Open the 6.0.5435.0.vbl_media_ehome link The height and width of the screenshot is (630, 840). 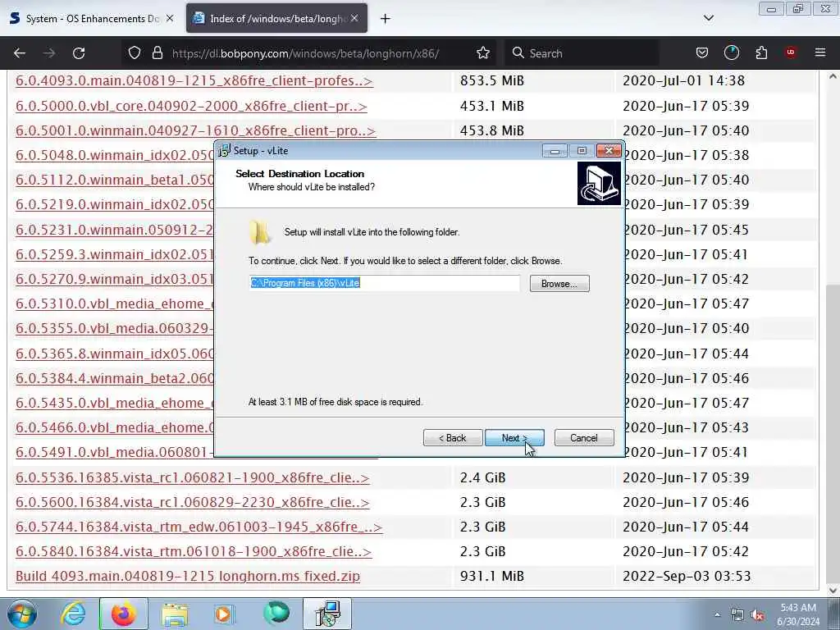point(115,403)
